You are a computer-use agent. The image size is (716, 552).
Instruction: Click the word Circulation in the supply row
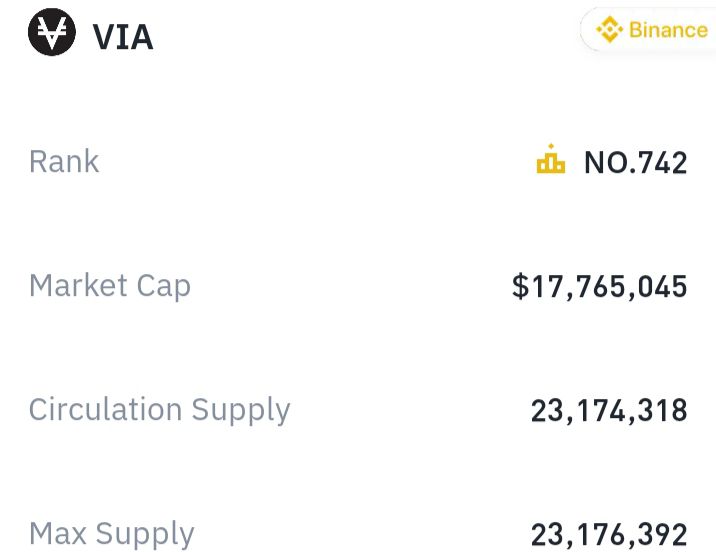coord(105,409)
